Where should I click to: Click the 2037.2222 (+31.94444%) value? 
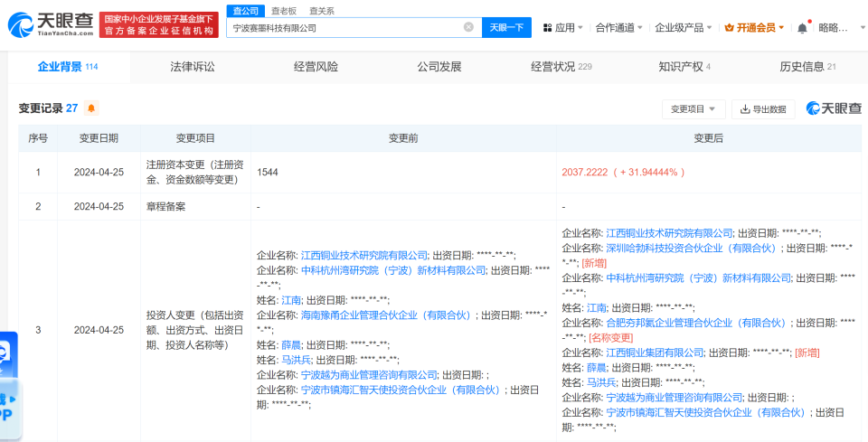pyautogui.click(x=624, y=172)
